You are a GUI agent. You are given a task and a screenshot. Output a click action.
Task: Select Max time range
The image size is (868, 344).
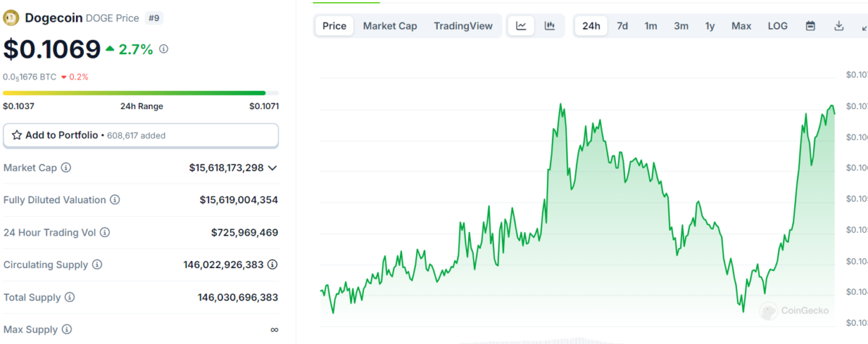click(741, 26)
